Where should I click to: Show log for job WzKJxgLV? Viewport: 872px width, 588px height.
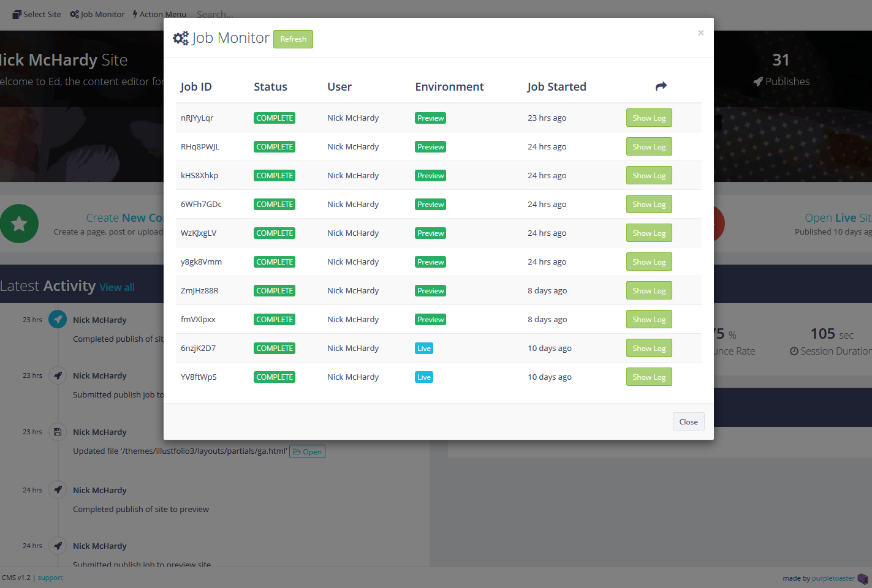click(x=649, y=233)
